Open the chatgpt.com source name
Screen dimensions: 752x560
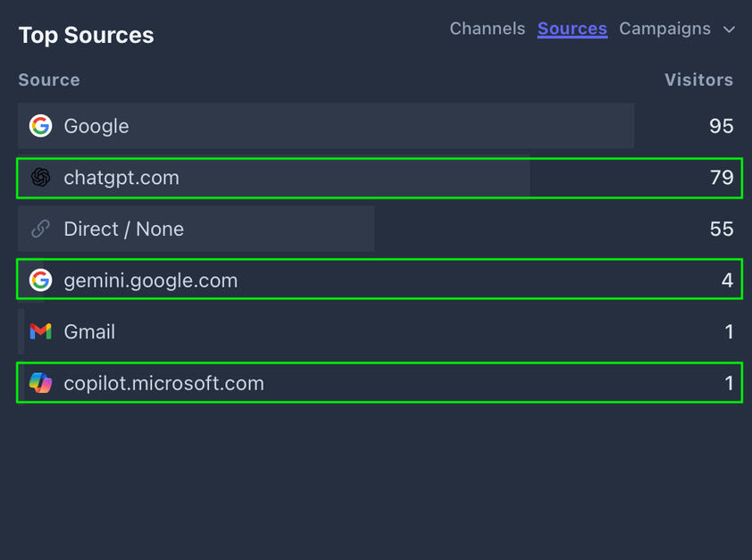point(121,178)
